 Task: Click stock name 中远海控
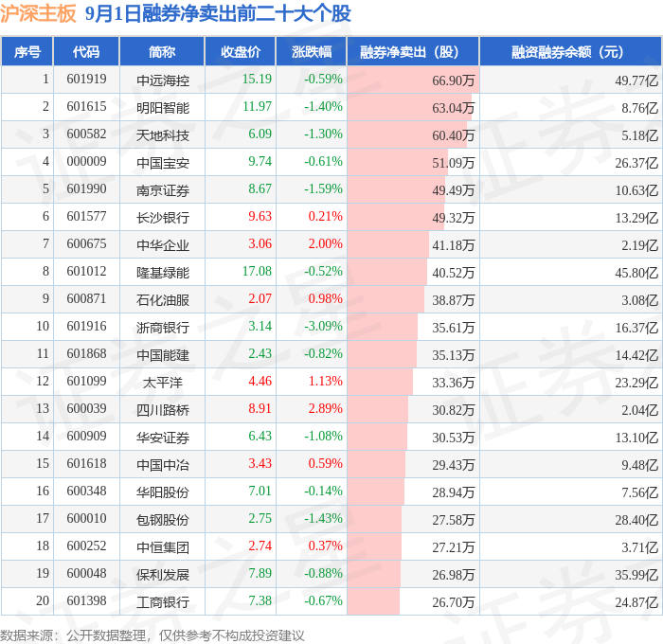pyautogui.click(x=162, y=80)
